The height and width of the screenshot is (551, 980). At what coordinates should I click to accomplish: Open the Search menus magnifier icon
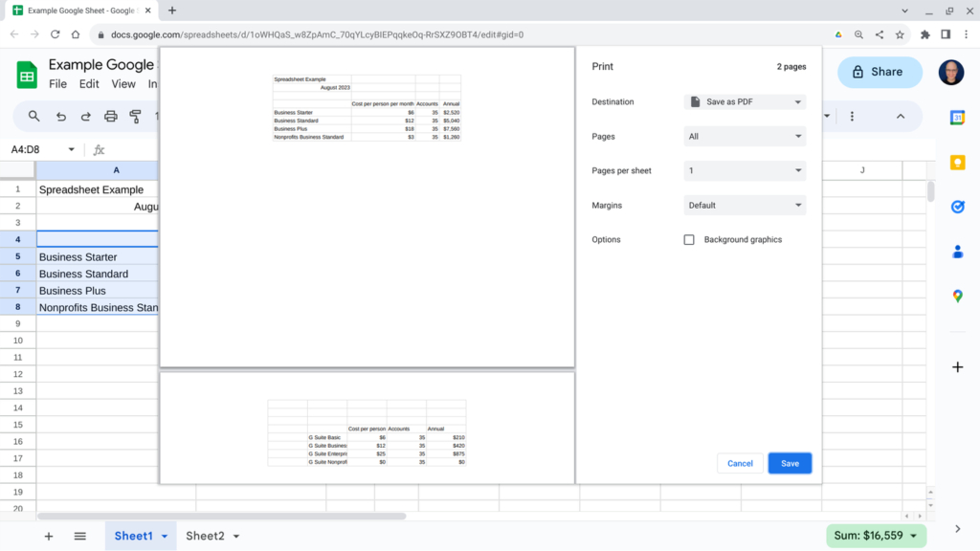click(x=34, y=116)
